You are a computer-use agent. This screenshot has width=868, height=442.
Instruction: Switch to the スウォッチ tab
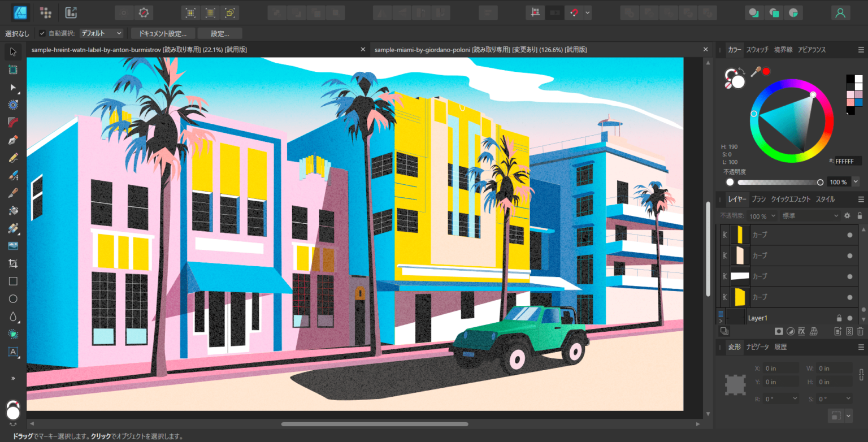[x=757, y=49]
